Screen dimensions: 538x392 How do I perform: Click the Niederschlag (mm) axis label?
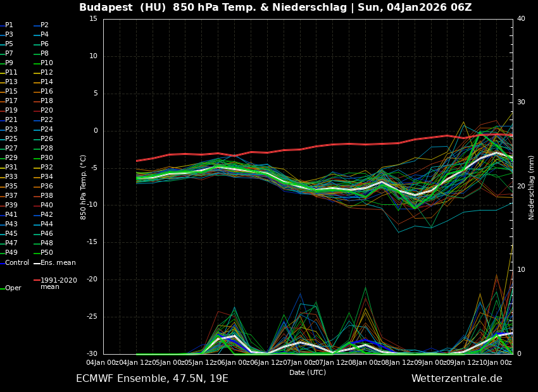[532, 187]
